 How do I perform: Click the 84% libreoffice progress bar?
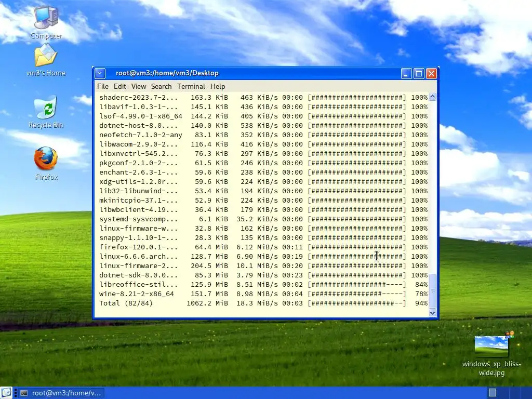click(x=357, y=284)
